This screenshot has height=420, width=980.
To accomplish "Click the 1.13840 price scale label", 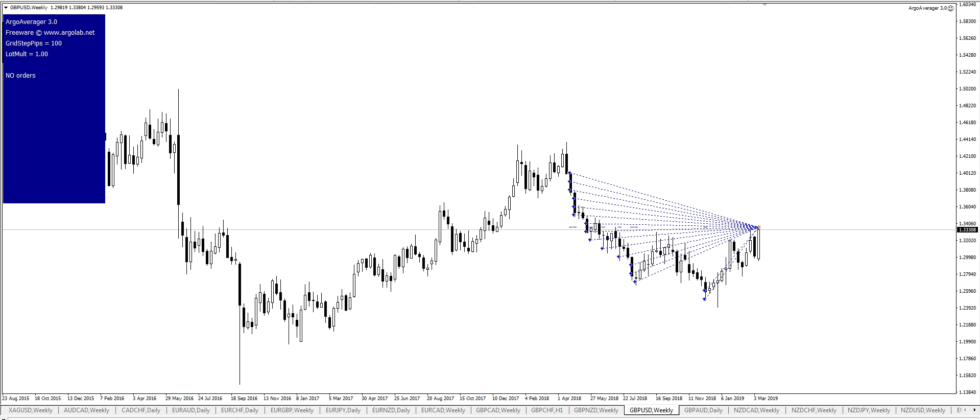I will click(x=968, y=392).
